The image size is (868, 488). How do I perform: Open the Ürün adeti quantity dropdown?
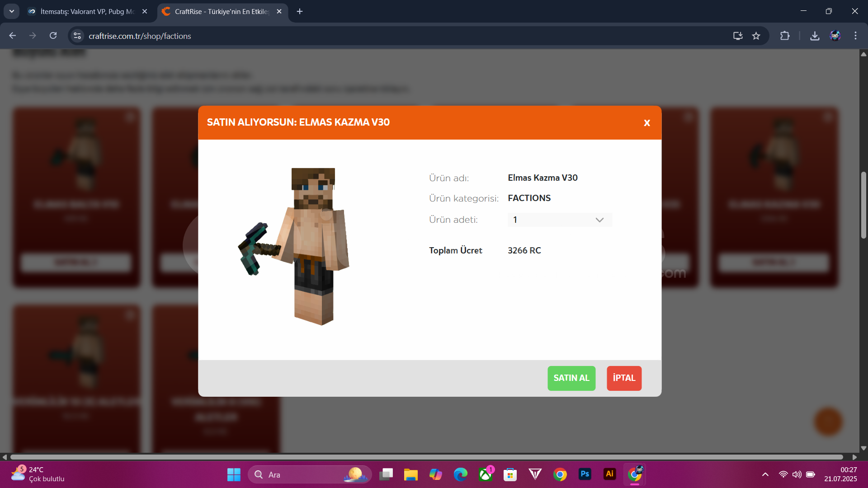[560, 220]
